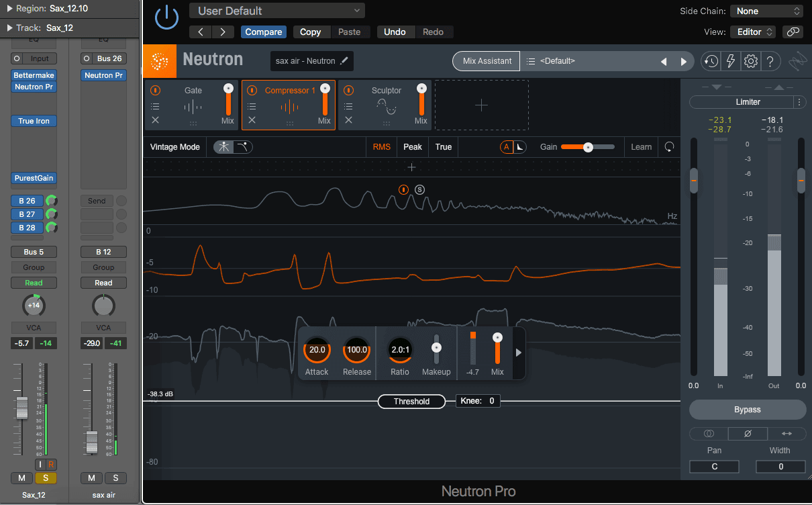Toggle Gate module power

click(x=155, y=90)
